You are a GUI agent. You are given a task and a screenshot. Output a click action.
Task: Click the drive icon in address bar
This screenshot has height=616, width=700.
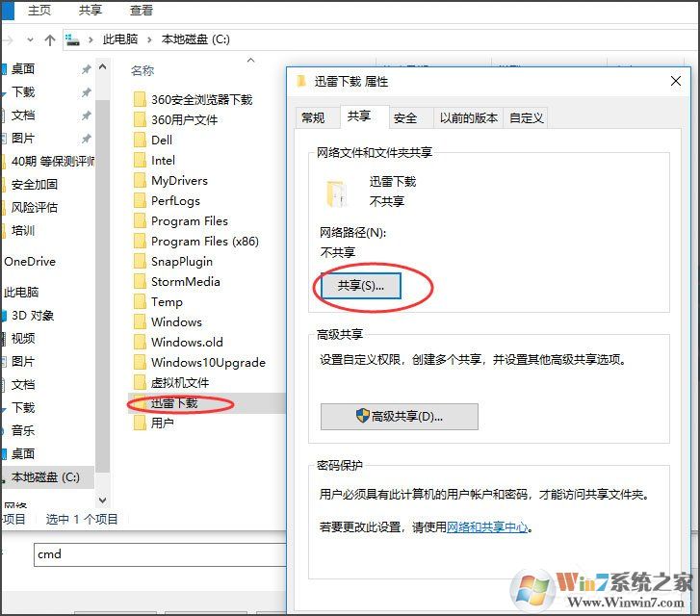point(72,39)
